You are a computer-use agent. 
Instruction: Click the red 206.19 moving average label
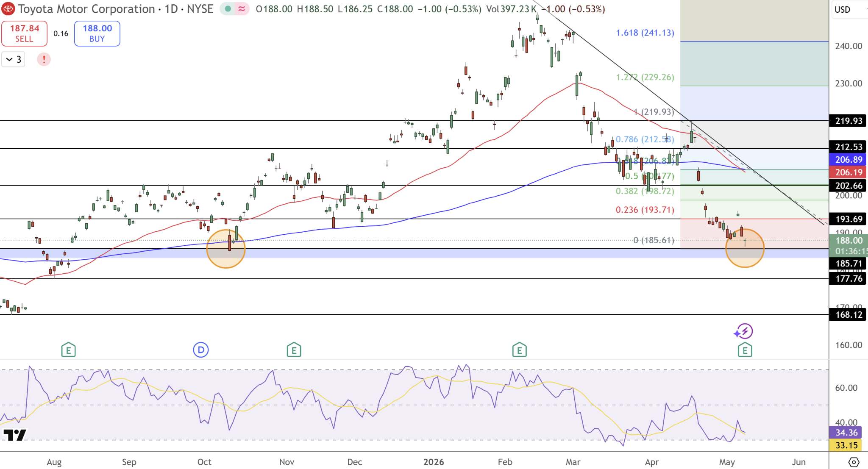[x=849, y=172]
